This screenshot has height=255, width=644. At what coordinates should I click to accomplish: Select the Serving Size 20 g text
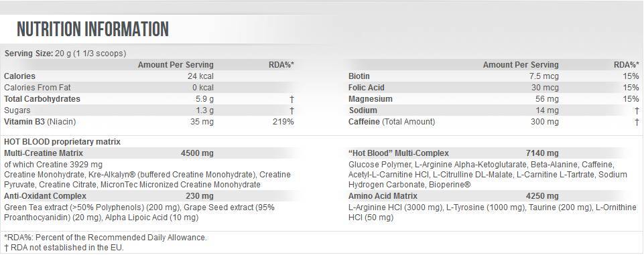point(65,54)
